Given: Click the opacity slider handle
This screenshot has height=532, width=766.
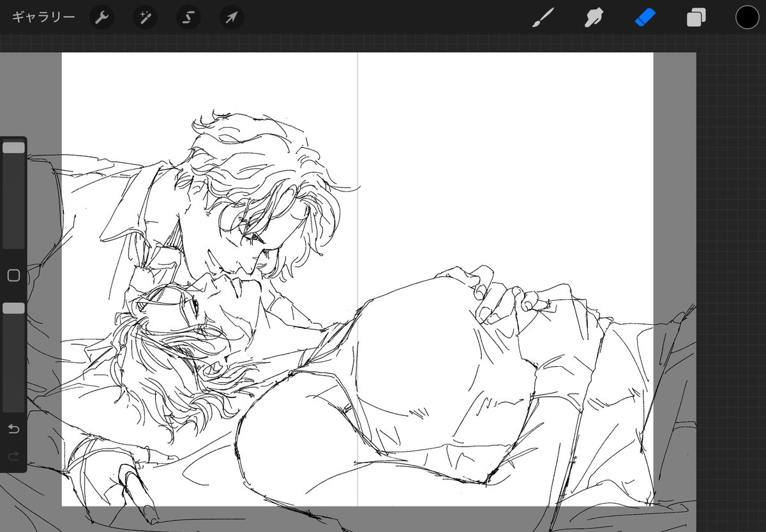Looking at the screenshot, I should pyautogui.click(x=13, y=308).
